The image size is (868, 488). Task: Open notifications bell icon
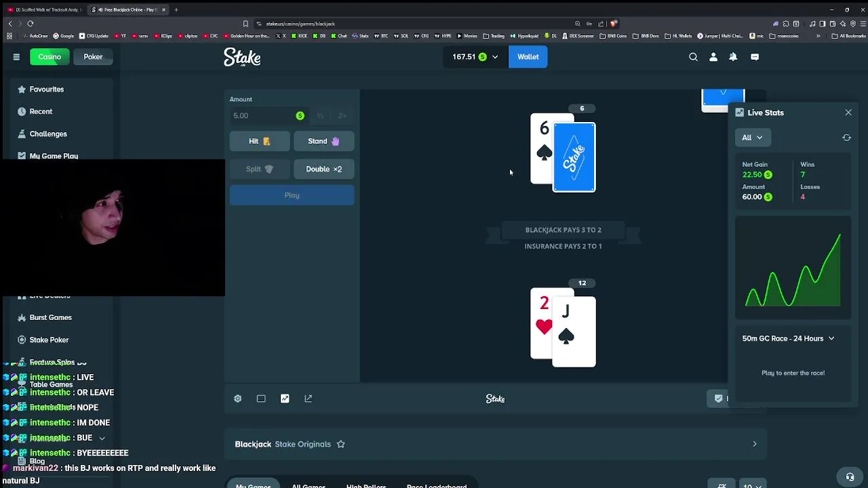click(x=733, y=57)
